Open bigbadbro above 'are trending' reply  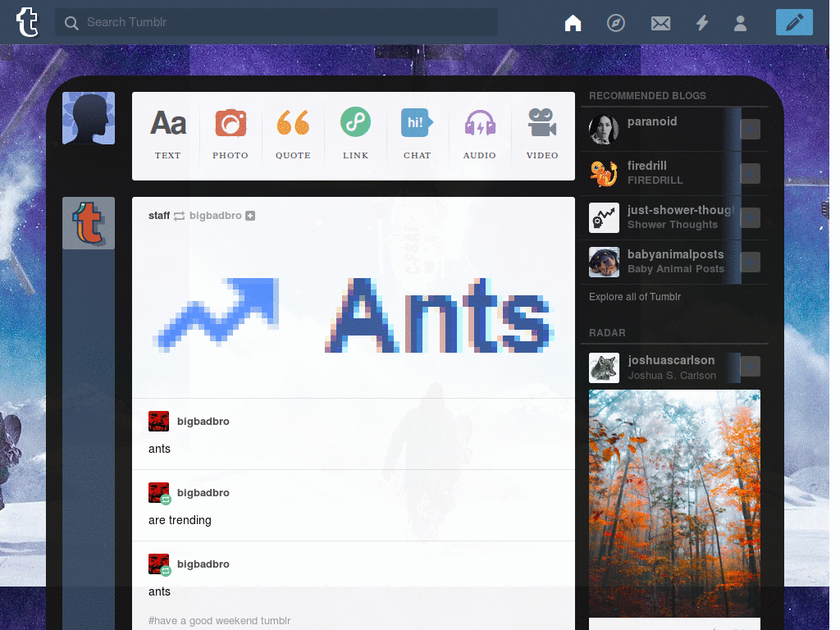203,492
